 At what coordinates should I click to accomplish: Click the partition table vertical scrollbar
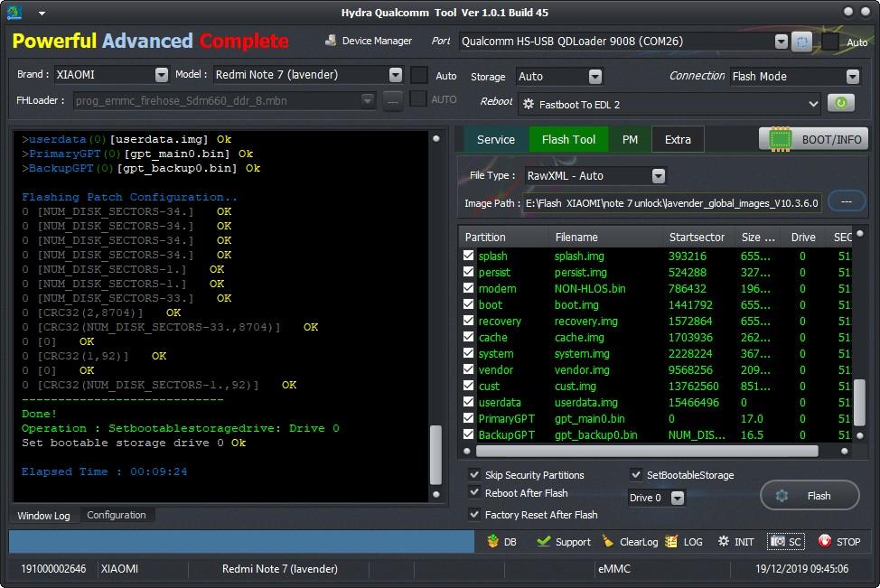click(859, 403)
